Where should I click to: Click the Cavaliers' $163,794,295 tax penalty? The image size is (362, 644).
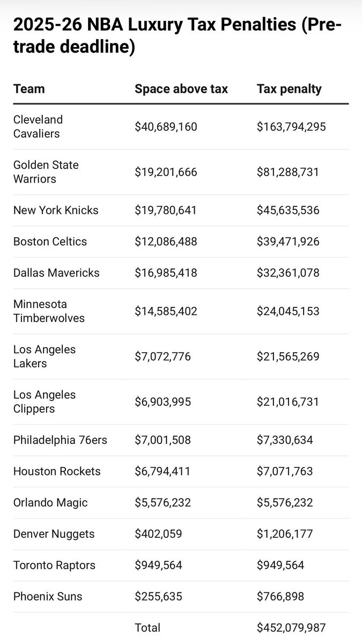[291, 127]
